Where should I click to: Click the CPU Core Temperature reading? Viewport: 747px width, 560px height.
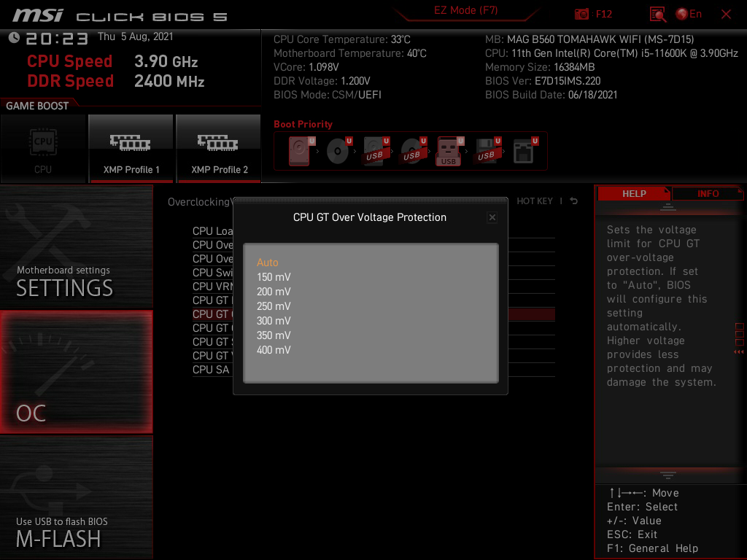pos(341,39)
